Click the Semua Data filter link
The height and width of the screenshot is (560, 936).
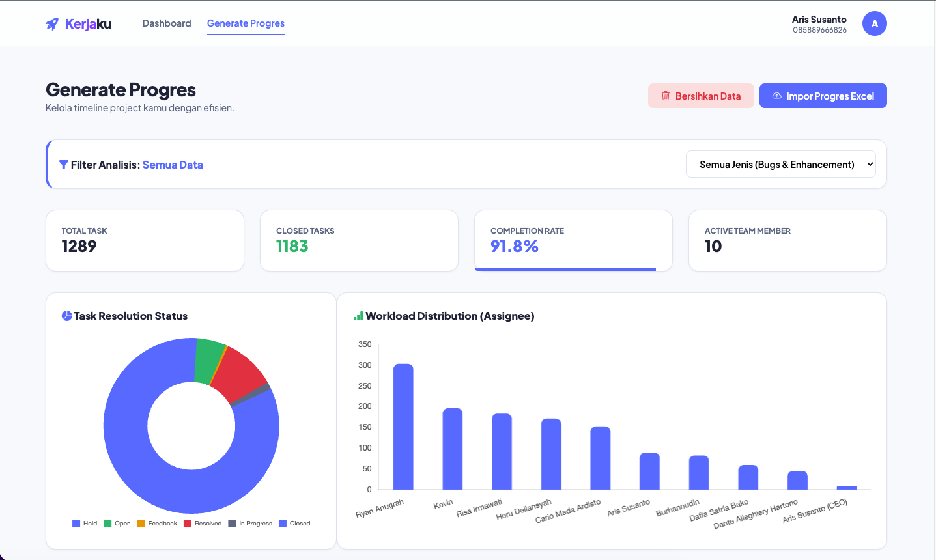(173, 165)
